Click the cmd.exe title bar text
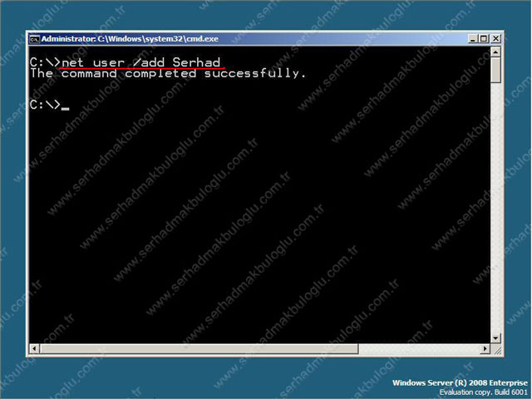The height and width of the screenshot is (399, 532). pyautogui.click(x=130, y=39)
